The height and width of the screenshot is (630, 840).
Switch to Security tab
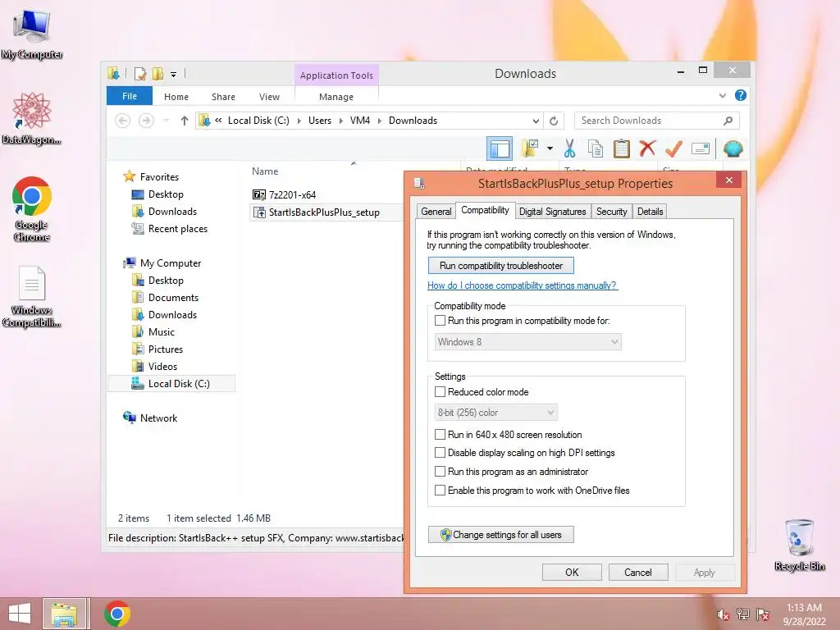611,211
